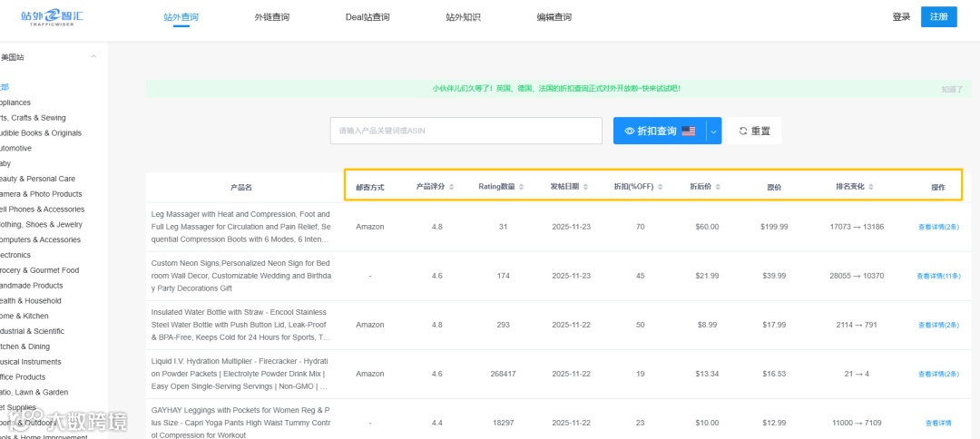This screenshot has height=439, width=980.
Task: Sort by Rating数量 column arrows
Action: click(x=521, y=187)
